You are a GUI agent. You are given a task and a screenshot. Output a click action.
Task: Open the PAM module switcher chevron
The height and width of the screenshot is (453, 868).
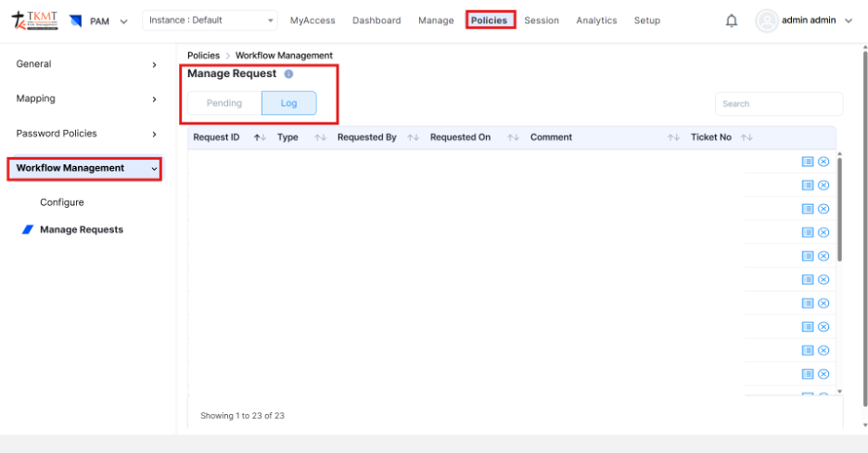[124, 21]
